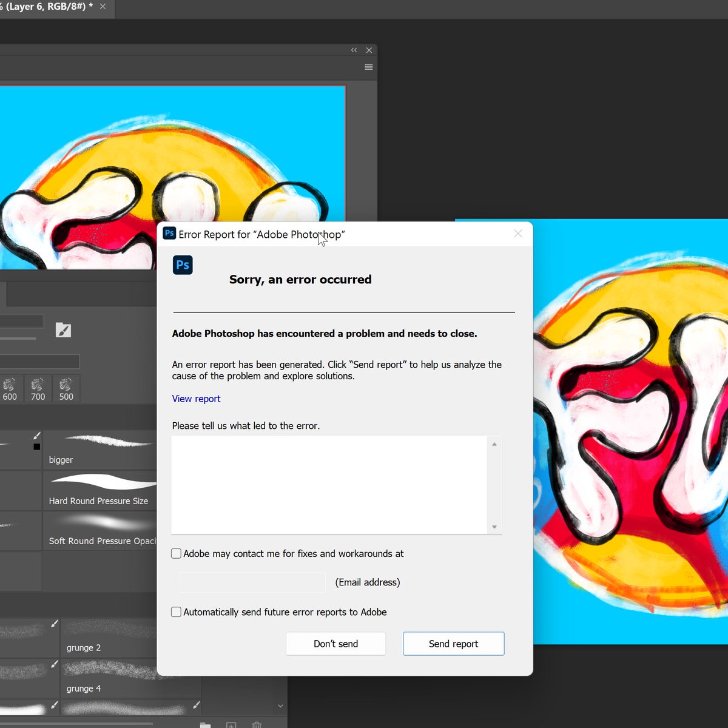Image resolution: width=728 pixels, height=728 pixels.
Task: Close the floating navigator panel
Action: pyautogui.click(x=369, y=50)
